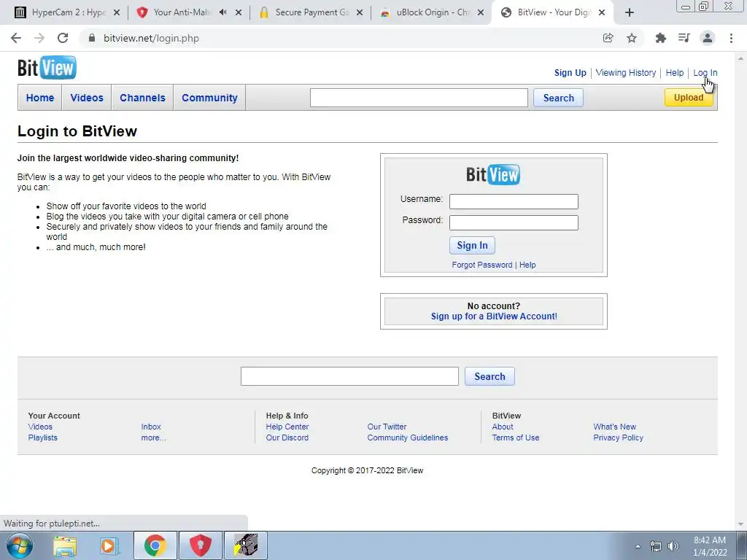This screenshot has width=747, height=560.
Task: Click the yellow Upload button
Action: point(689,98)
